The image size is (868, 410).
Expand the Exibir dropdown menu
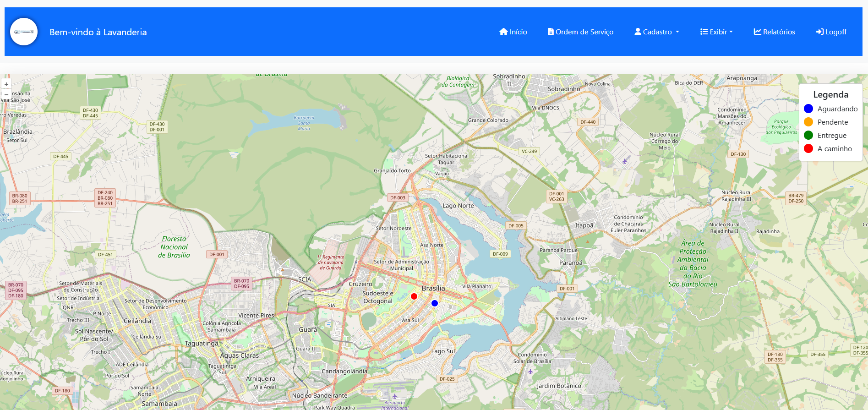716,32
